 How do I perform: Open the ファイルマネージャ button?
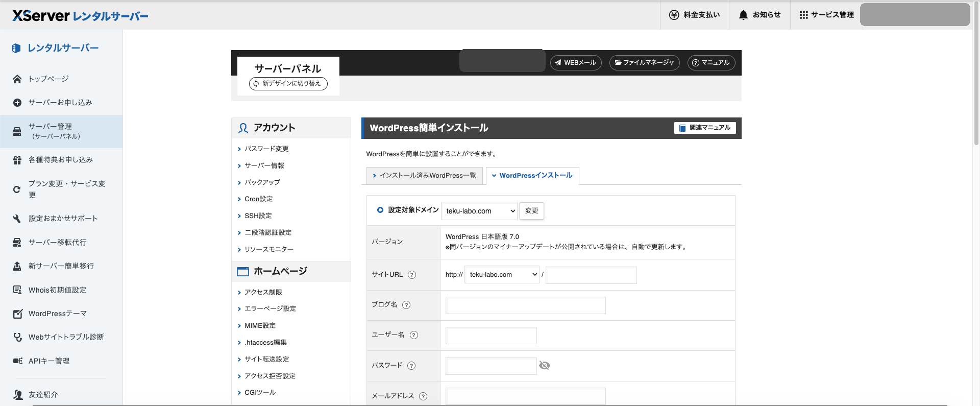point(645,63)
